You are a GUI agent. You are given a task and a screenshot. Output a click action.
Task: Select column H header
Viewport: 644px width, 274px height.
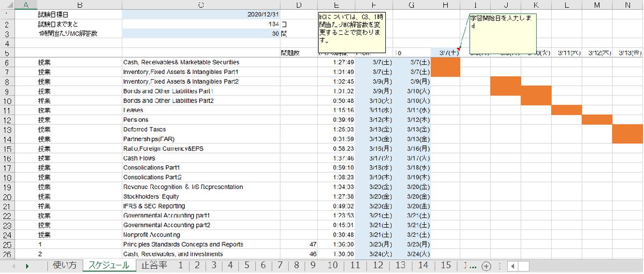[445, 5]
